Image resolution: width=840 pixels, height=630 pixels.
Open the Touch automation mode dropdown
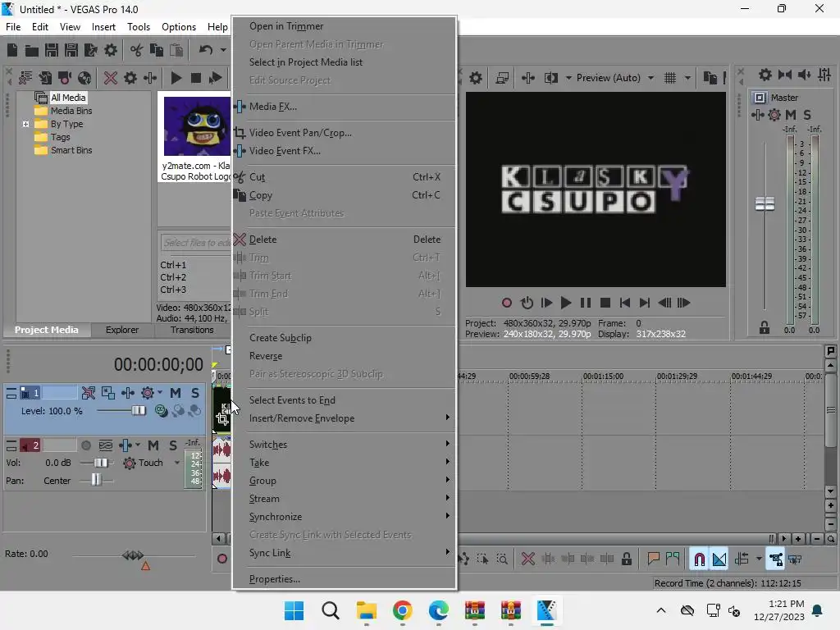pos(177,463)
